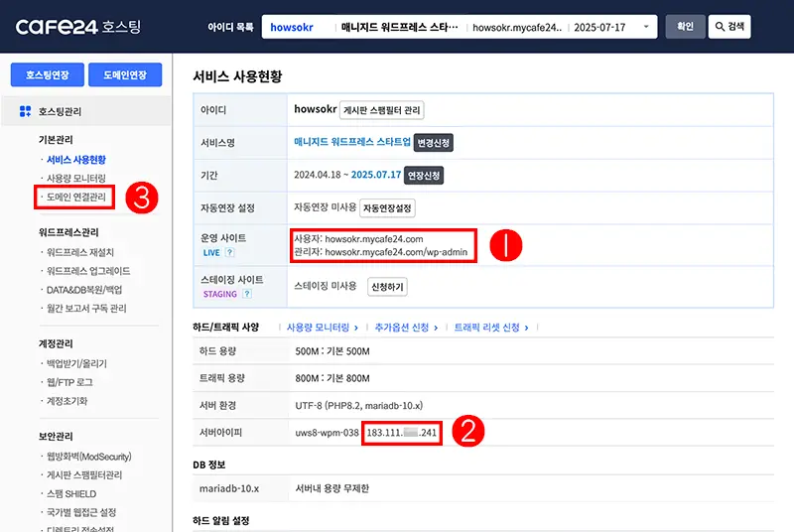Click the 800M : 기본 800M value

coord(332,378)
